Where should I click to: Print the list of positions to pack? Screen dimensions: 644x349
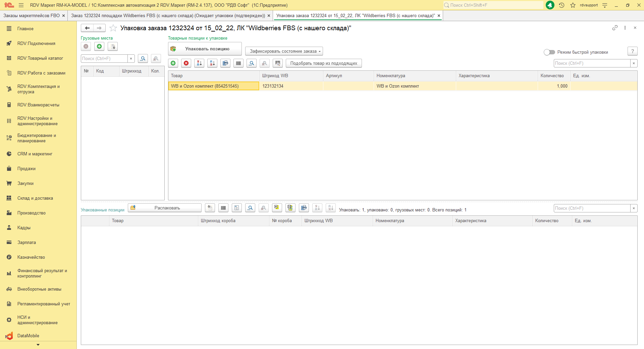tap(225, 63)
